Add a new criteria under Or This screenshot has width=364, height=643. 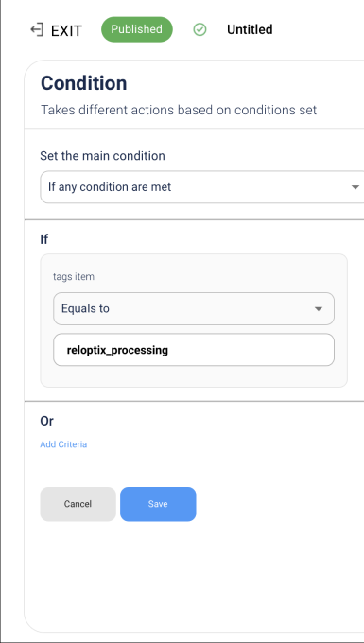tap(63, 444)
